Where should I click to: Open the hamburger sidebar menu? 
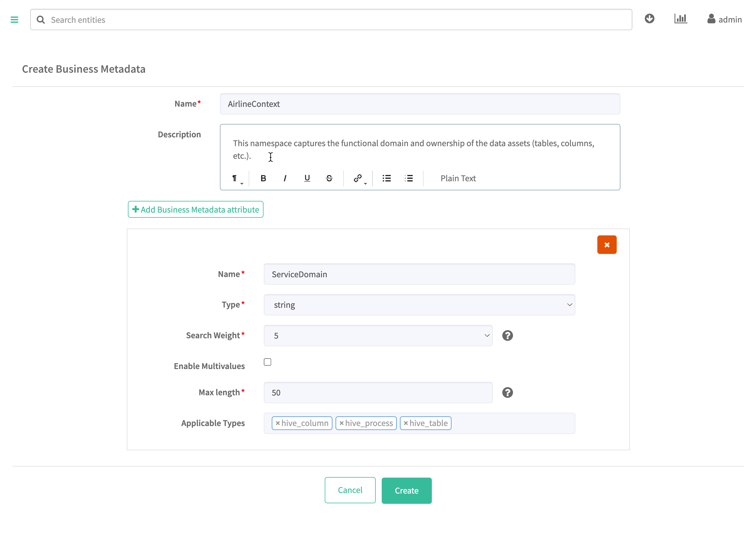click(x=14, y=20)
